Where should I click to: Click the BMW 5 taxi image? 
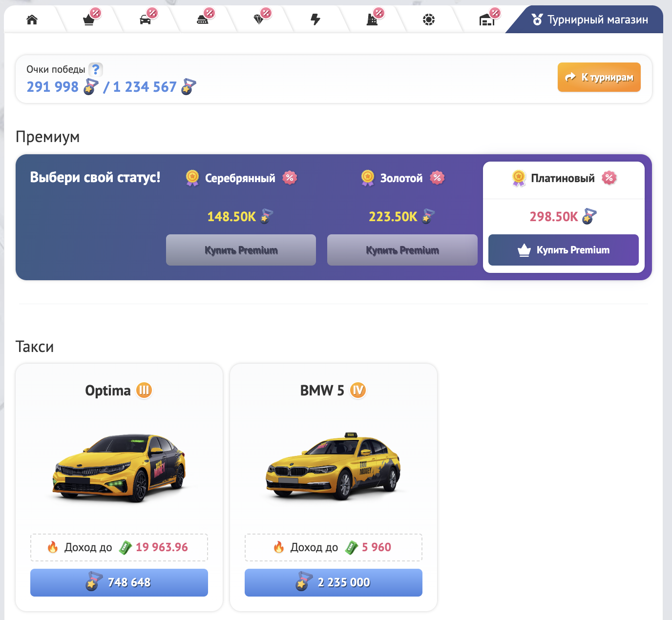(334, 467)
